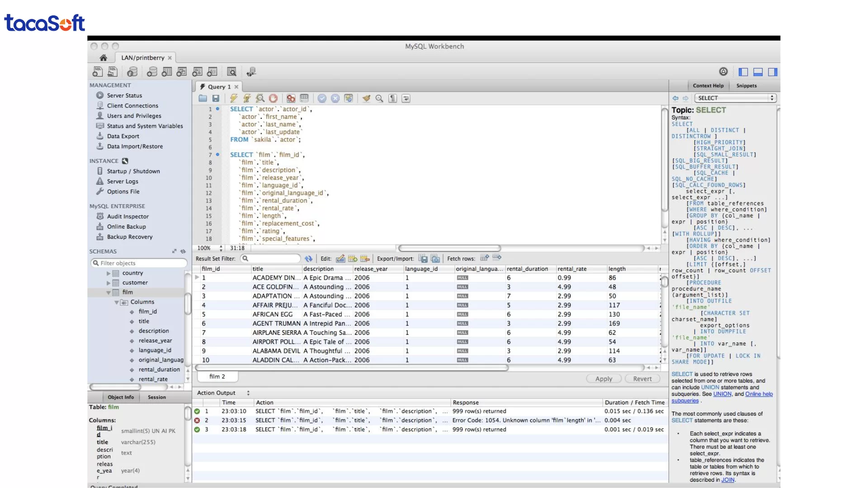Refresh the result set with arrows icon
868x488 pixels.
click(308, 259)
